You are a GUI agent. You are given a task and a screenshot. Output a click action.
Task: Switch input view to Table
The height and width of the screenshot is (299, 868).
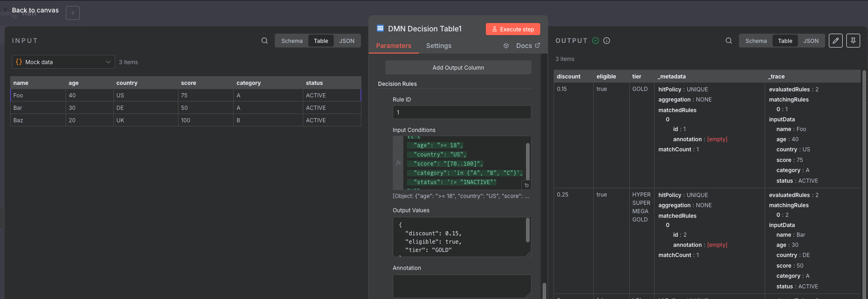tap(321, 41)
